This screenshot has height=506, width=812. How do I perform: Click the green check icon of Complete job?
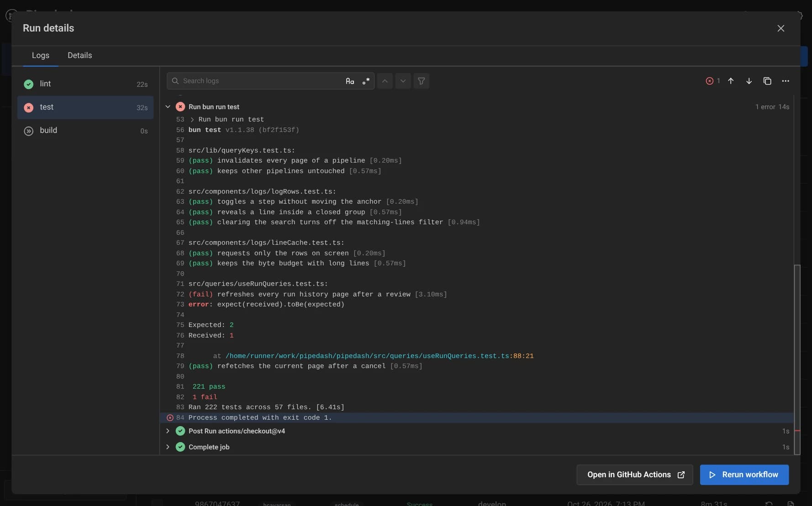pyautogui.click(x=180, y=447)
